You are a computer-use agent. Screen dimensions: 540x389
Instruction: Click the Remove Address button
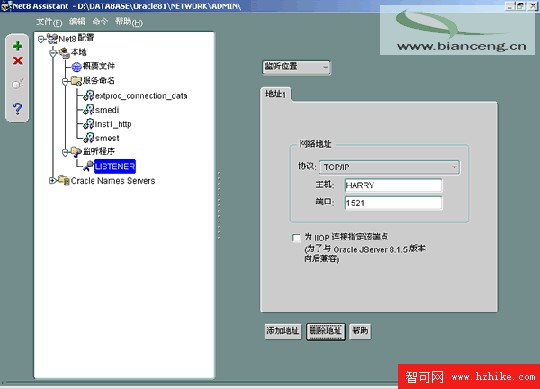[326, 332]
